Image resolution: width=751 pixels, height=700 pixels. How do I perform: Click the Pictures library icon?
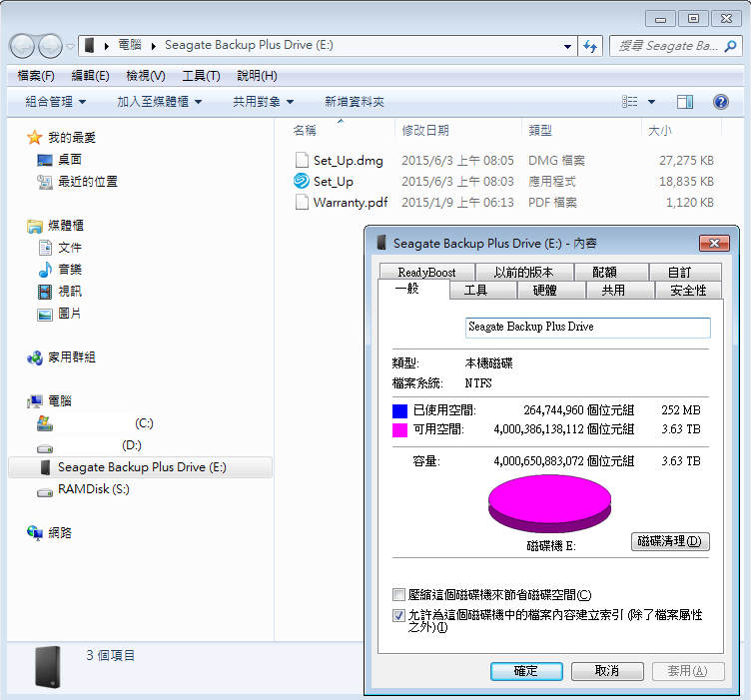(x=45, y=315)
